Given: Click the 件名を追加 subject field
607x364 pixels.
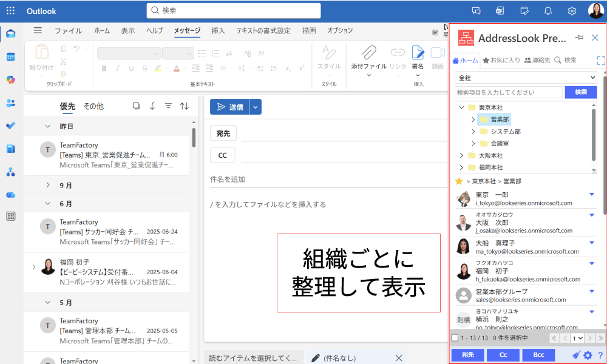Looking at the screenshot, I should 328,180.
